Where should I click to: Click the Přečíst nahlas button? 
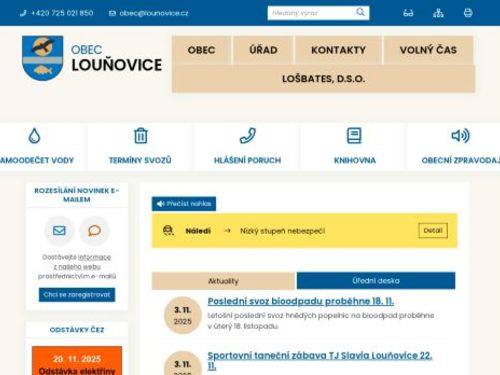tap(184, 204)
